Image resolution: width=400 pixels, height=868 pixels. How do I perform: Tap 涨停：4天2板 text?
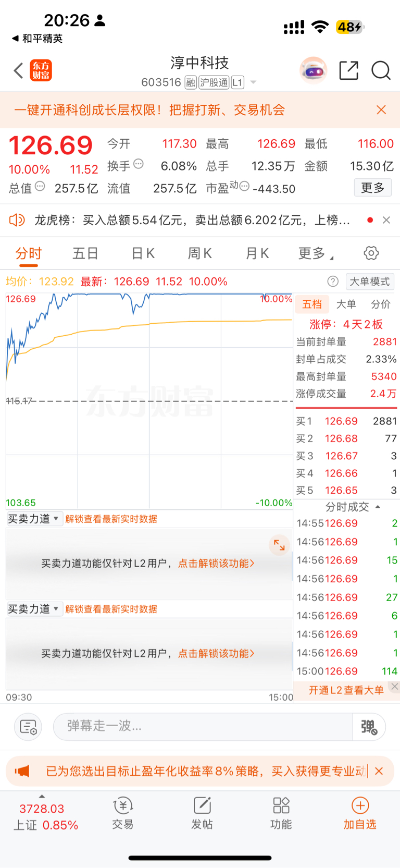point(346,324)
